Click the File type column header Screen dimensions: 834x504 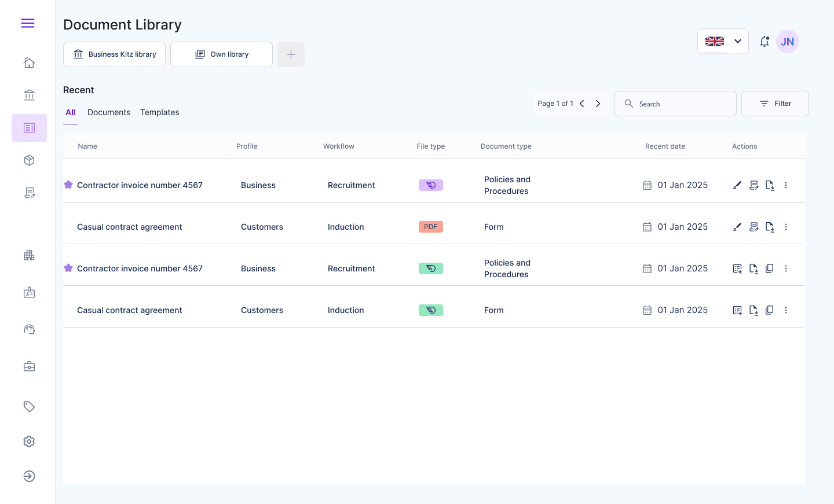tap(431, 146)
